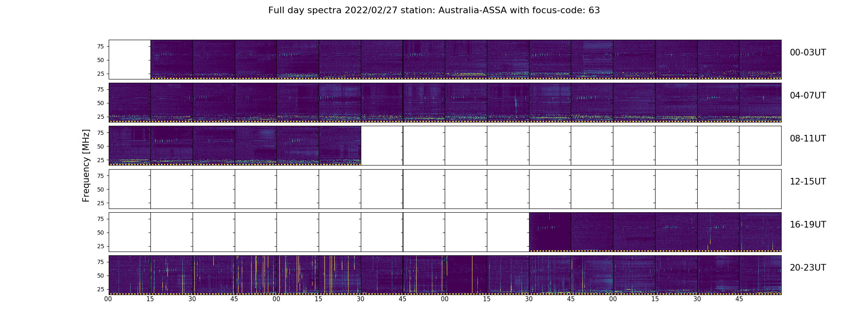Open the 08-11UT spectrogram data strip
This screenshot has width=868, height=331.
(235, 146)
